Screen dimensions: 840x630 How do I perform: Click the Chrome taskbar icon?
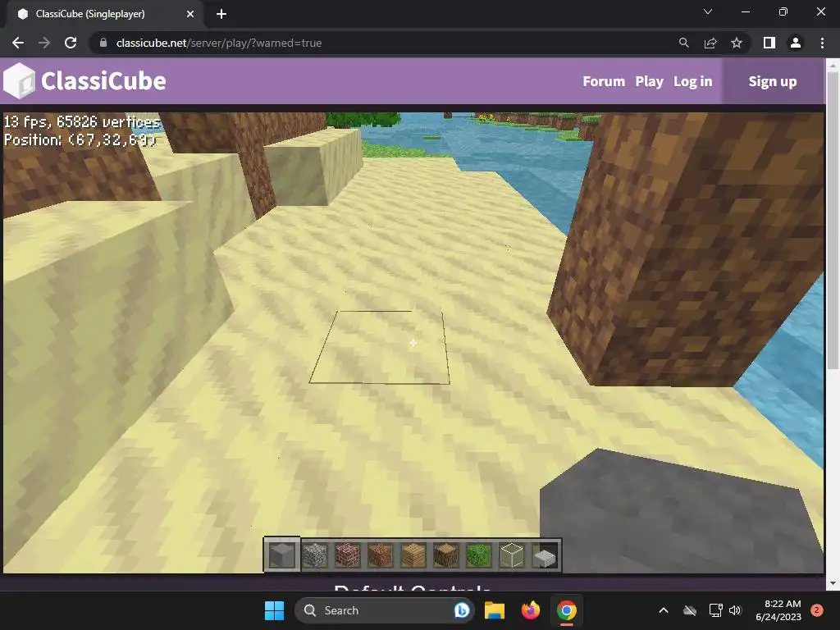(566, 610)
